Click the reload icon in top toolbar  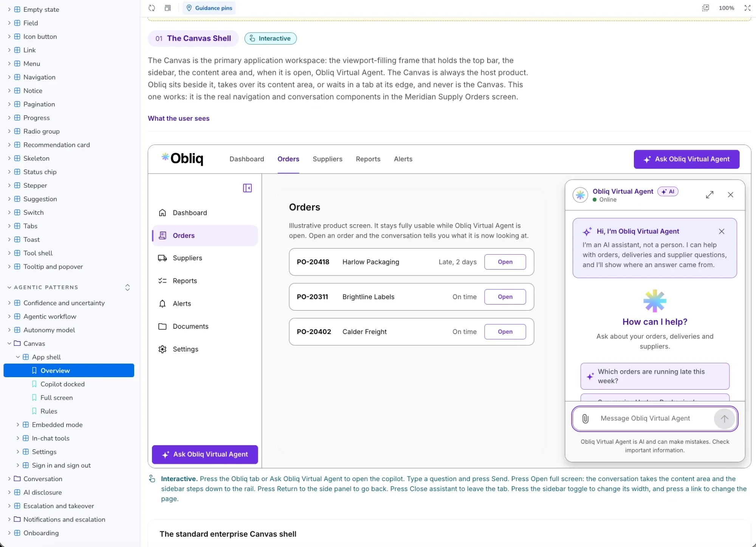point(152,8)
